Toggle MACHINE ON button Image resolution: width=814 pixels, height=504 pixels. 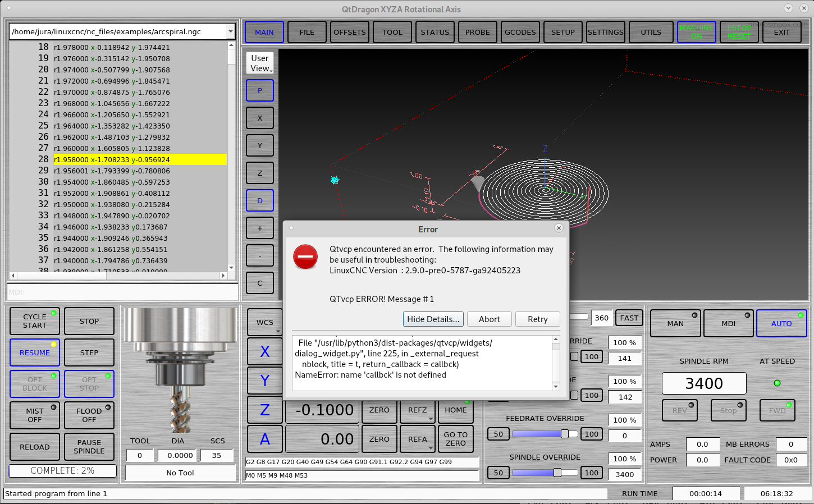[697, 32]
